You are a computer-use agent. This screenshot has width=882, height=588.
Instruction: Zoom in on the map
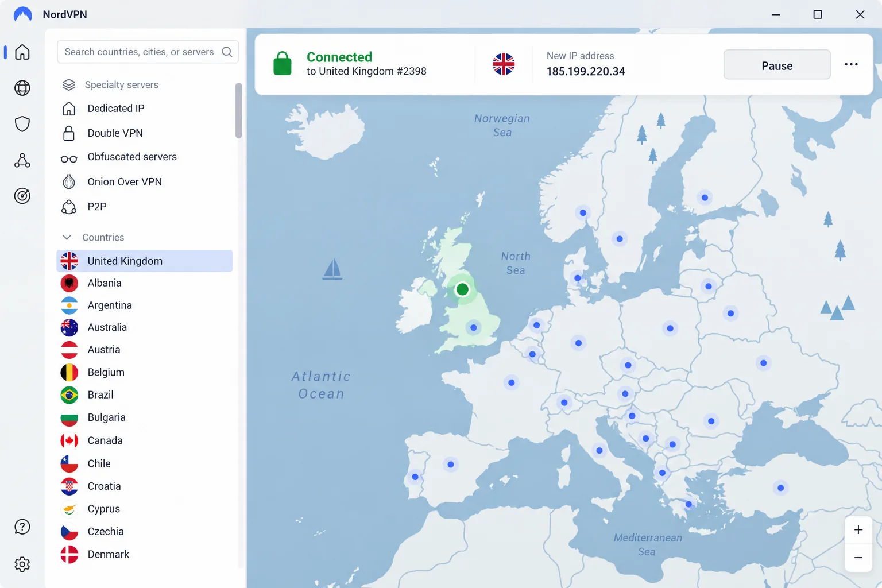coord(858,530)
